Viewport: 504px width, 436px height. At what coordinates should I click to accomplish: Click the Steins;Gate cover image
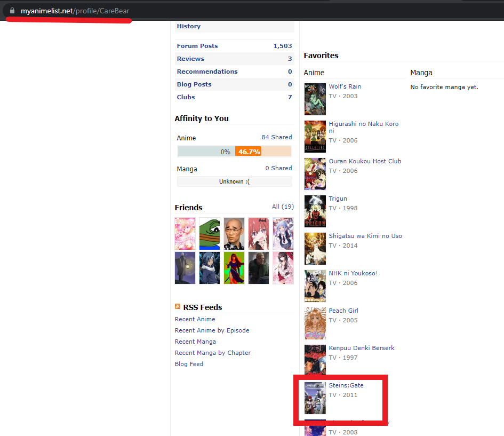[315, 398]
